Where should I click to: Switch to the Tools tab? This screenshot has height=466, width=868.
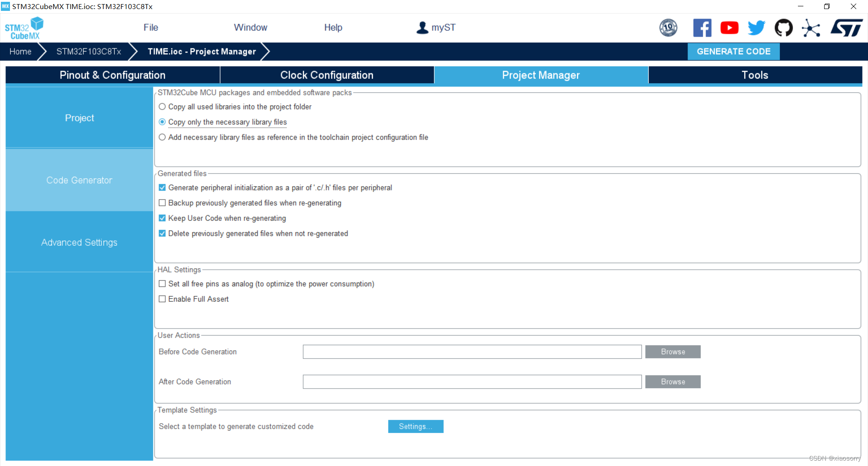[x=755, y=75]
